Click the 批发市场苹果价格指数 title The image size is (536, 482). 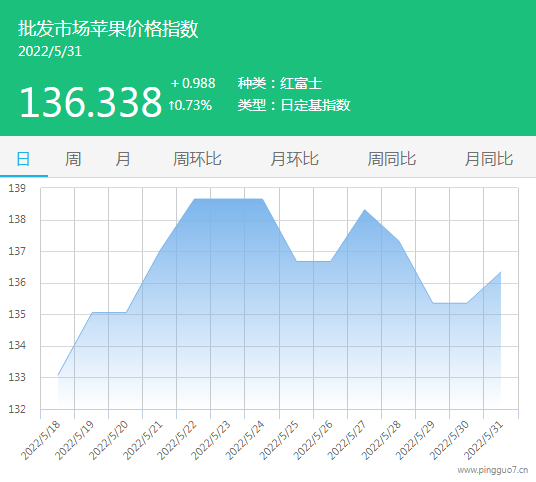[108, 28]
